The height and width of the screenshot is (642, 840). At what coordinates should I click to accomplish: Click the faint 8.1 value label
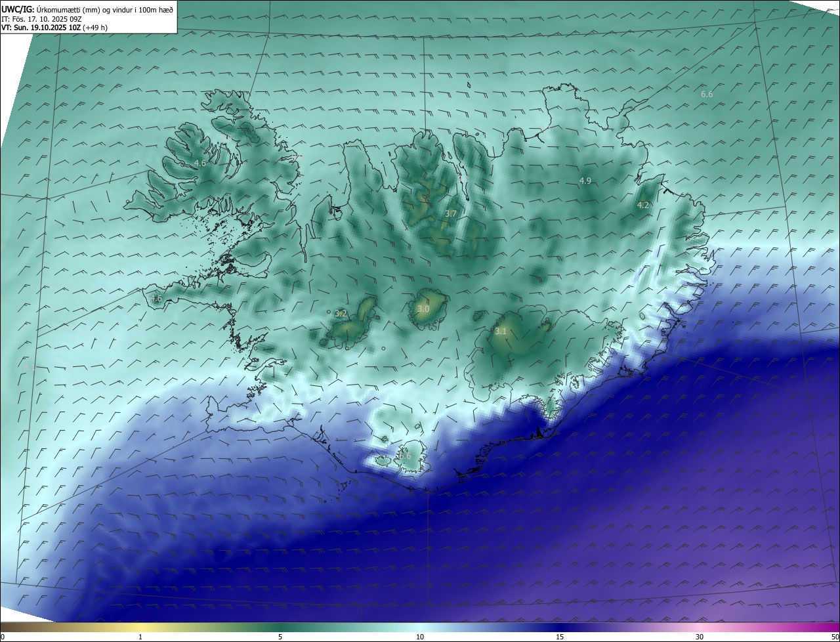tap(31, 367)
